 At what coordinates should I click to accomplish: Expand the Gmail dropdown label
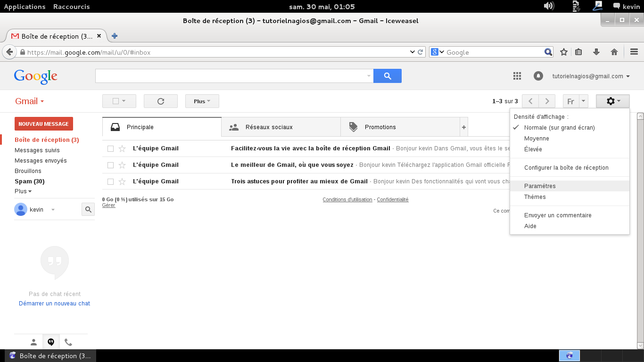(29, 101)
